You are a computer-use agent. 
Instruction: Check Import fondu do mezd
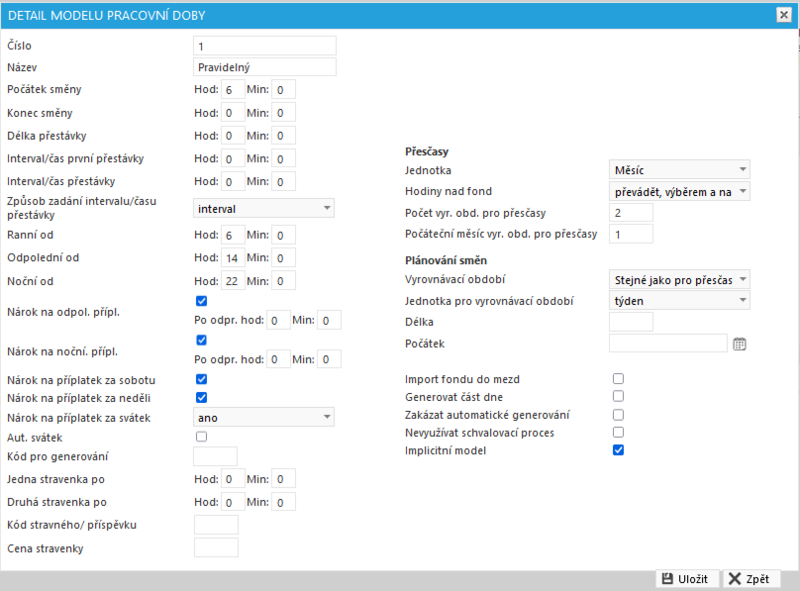click(618, 379)
